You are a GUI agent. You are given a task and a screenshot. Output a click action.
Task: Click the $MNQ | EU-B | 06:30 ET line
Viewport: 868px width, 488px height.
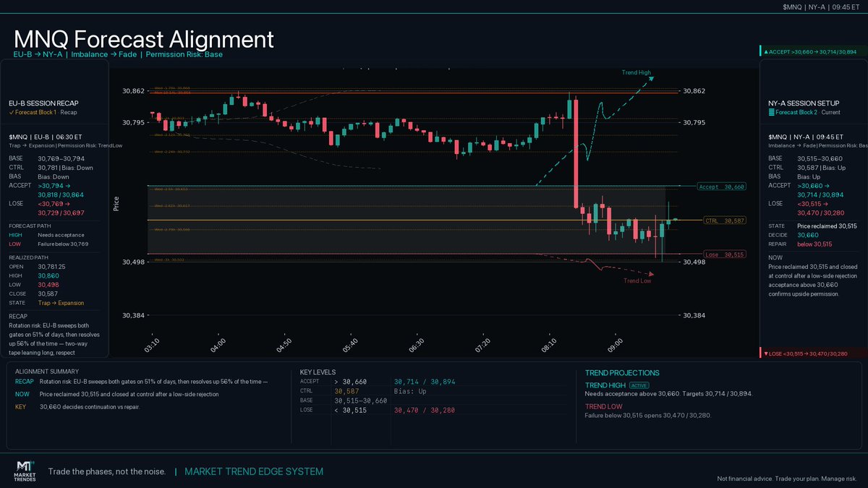click(x=45, y=136)
